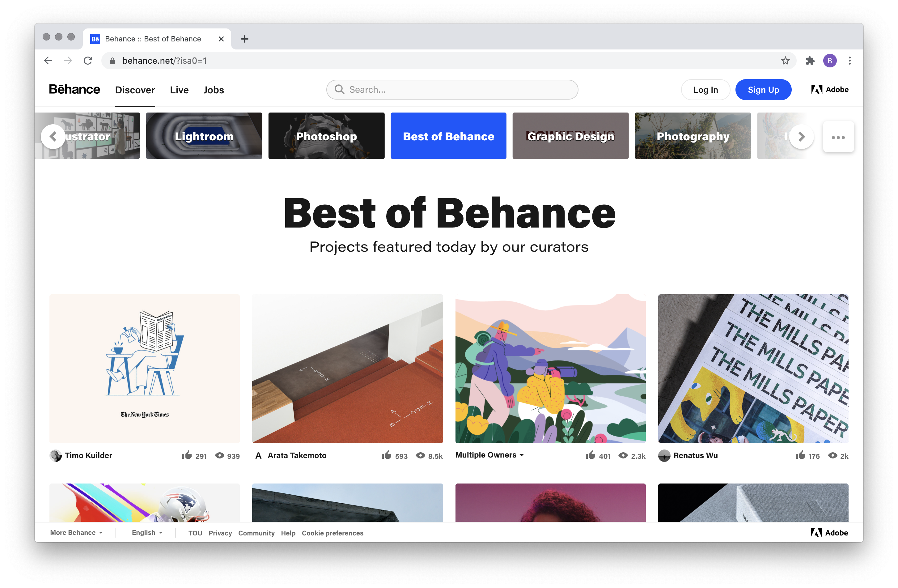Select the Photography category tab

693,136
